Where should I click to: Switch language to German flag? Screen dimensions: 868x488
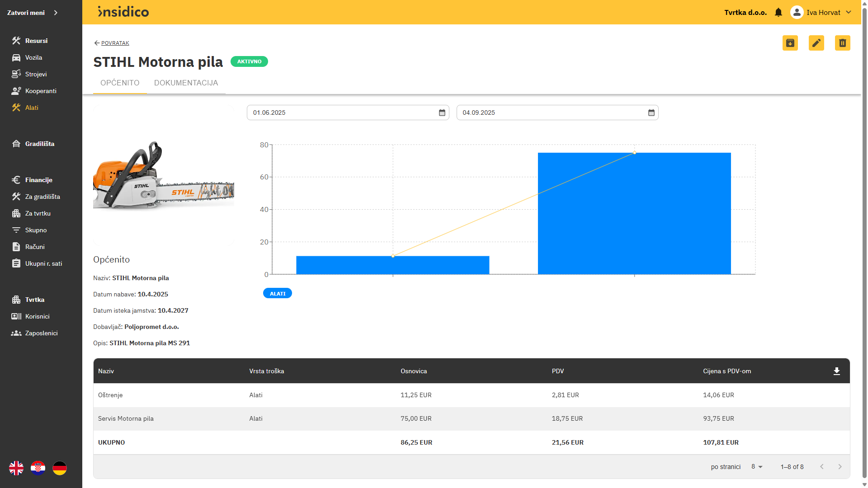coord(60,468)
